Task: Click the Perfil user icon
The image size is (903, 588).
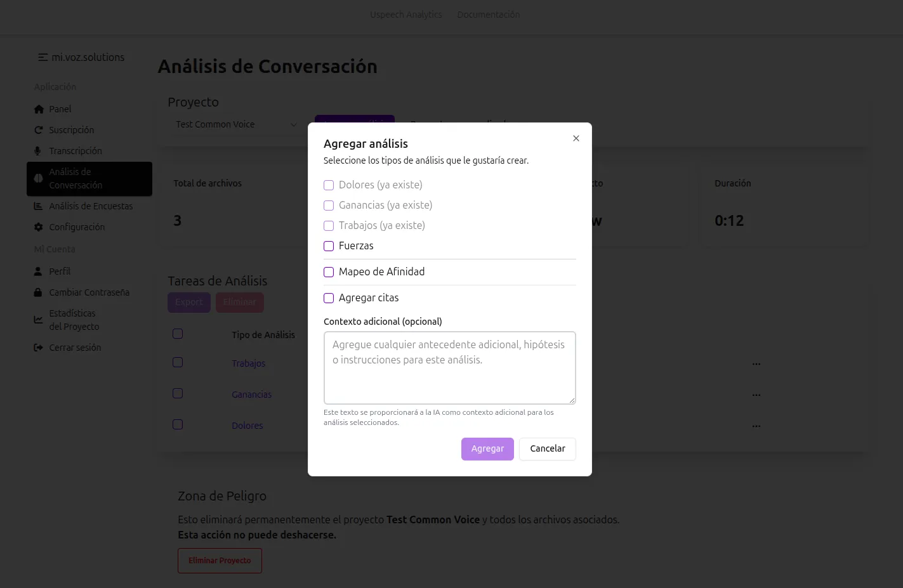Action: 38,271
